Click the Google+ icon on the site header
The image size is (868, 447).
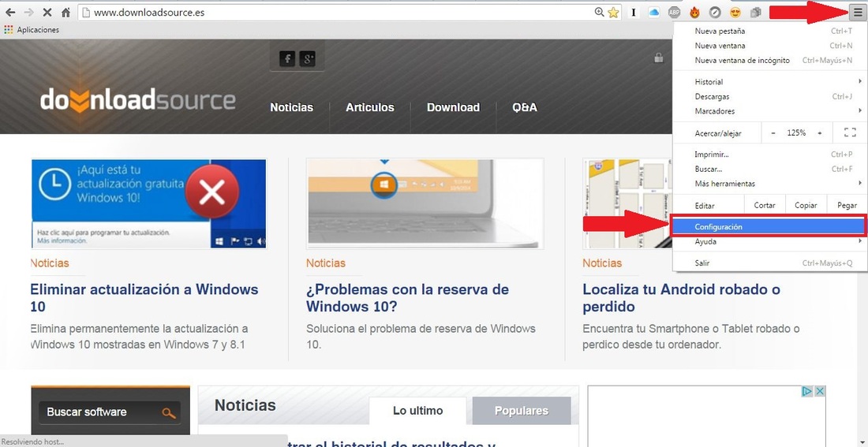[307, 58]
